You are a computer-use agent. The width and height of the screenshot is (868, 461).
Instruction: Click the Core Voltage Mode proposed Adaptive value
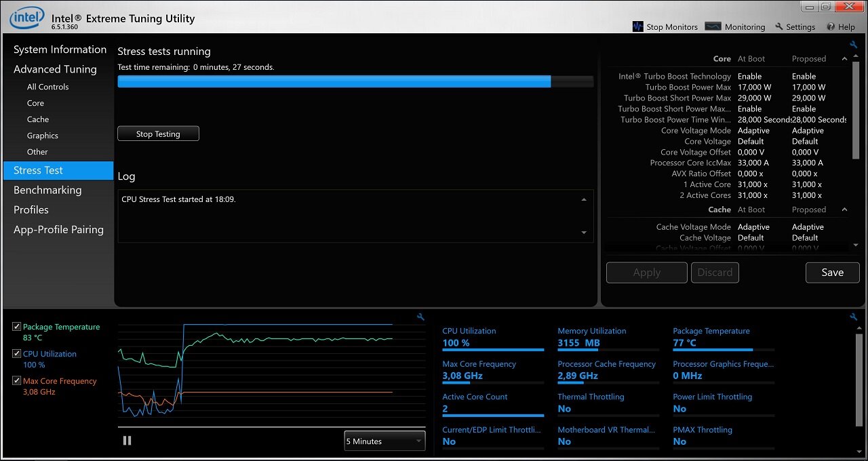[808, 131]
